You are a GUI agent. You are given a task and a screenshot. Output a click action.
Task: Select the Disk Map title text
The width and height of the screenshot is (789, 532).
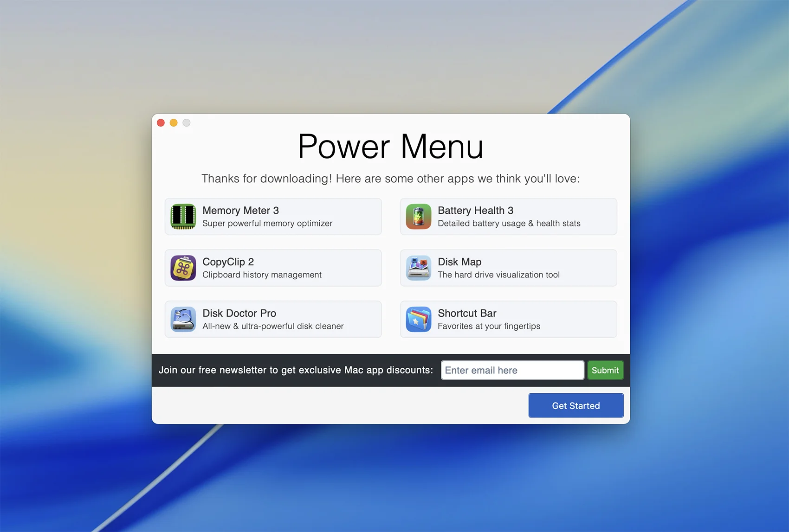(459, 262)
